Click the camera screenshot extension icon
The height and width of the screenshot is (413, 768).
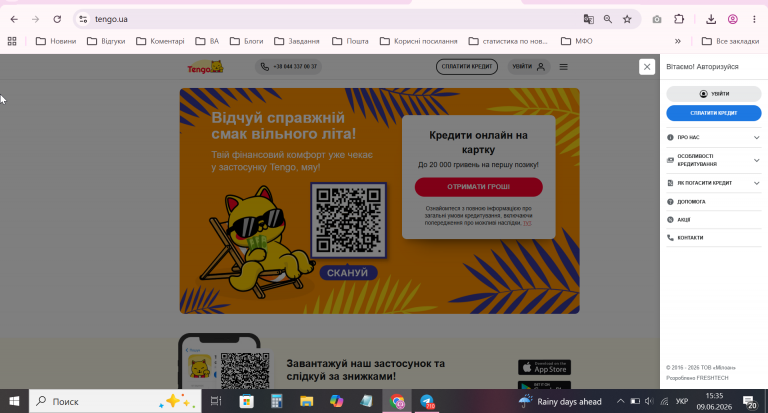(x=657, y=19)
